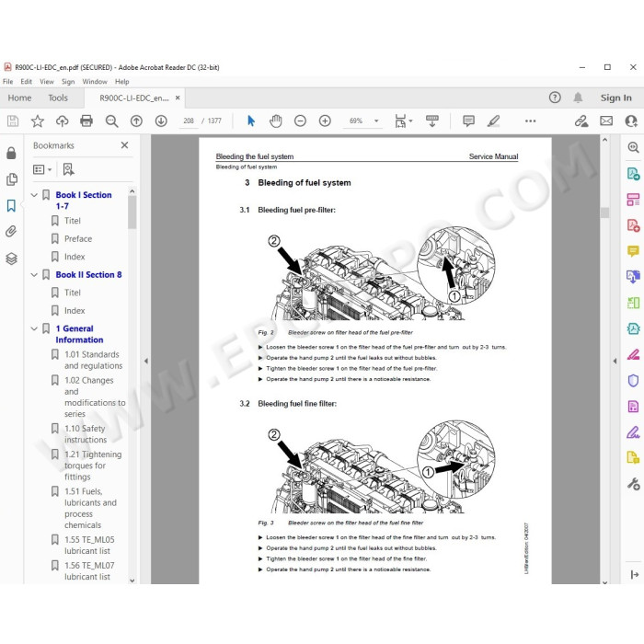Open the Fill & Sign pen tool
The width and height of the screenshot is (644, 644).
pos(633,432)
